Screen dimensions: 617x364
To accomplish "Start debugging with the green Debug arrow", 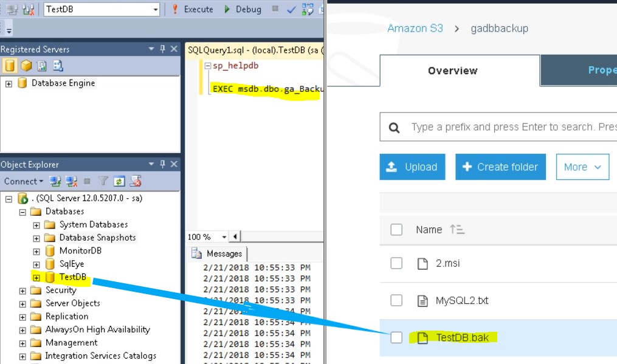I will (x=227, y=9).
